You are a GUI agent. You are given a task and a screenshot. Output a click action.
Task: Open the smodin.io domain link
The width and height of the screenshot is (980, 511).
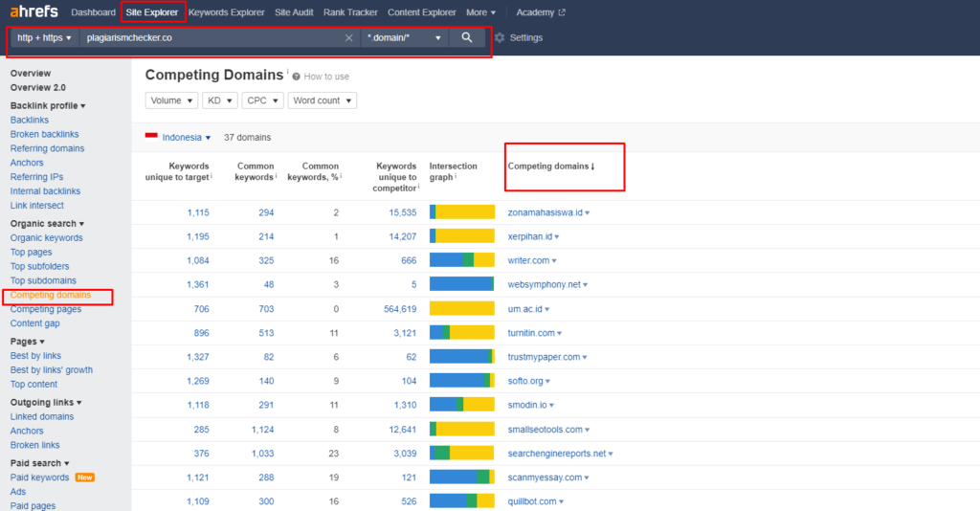[x=527, y=406]
